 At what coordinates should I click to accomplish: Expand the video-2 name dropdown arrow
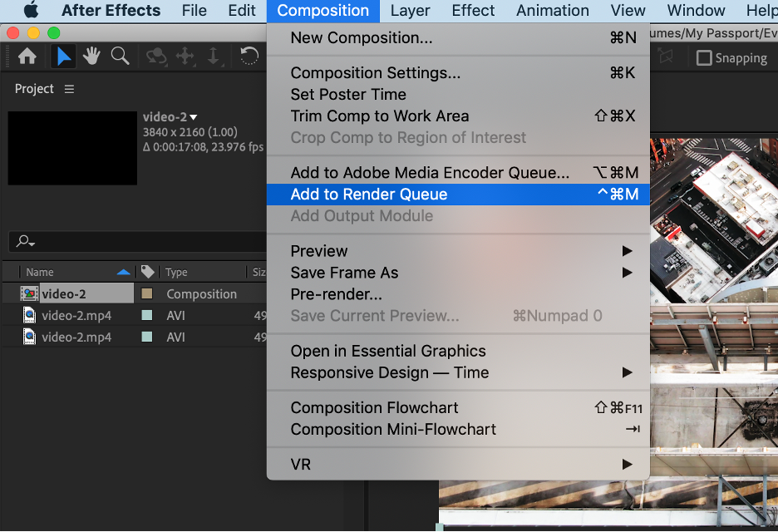pos(194,118)
